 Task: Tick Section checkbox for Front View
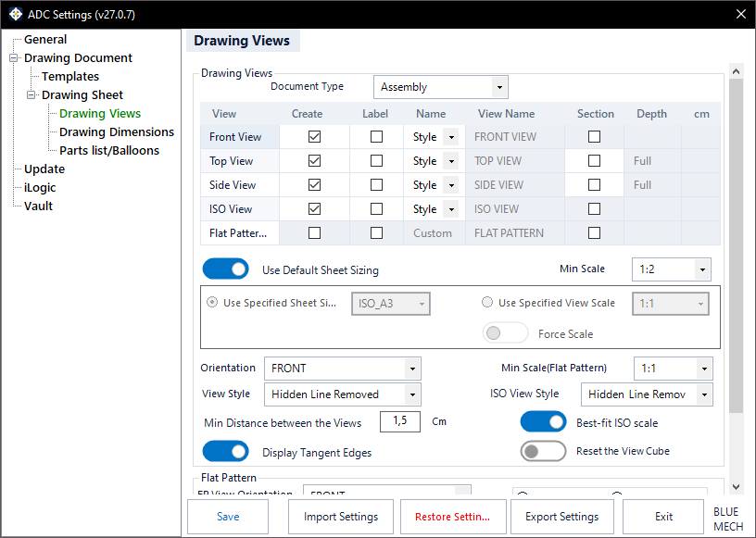(x=595, y=137)
